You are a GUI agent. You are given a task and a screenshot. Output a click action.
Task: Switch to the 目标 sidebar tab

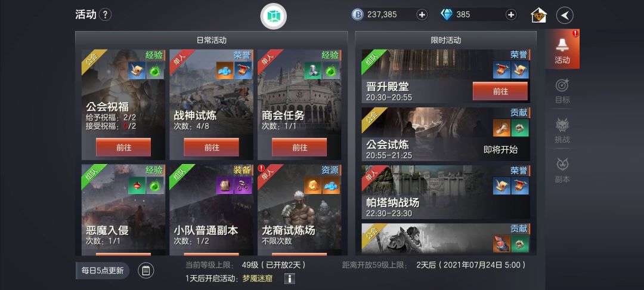pos(562,91)
